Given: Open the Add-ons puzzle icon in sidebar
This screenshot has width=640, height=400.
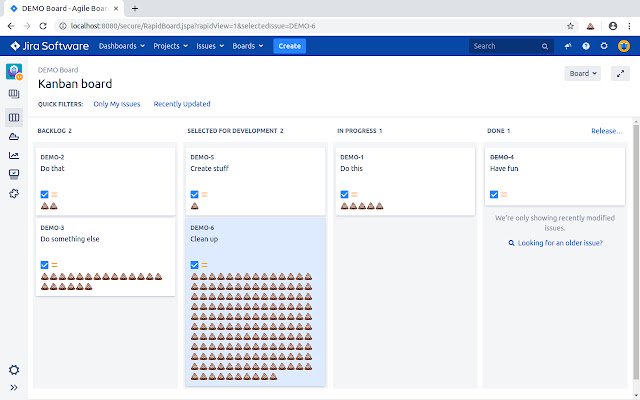Looking at the screenshot, I should pos(14,193).
